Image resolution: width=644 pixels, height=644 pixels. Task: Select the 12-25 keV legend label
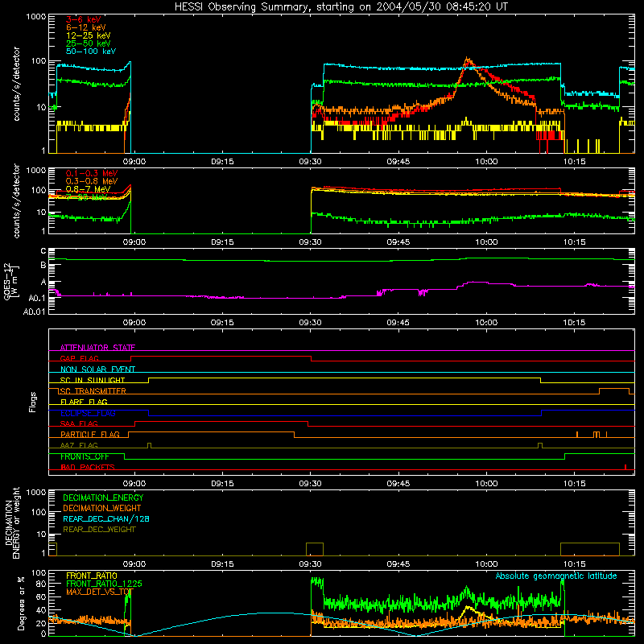(89, 35)
